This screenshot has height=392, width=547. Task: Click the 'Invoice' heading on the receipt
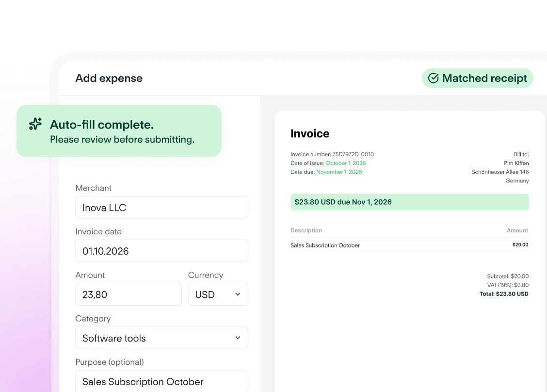click(310, 133)
